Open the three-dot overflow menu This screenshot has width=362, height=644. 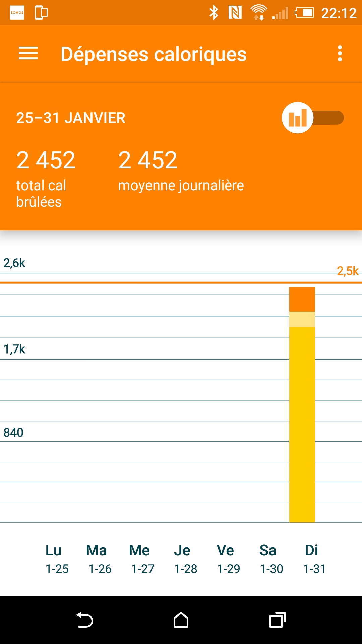[x=340, y=54]
